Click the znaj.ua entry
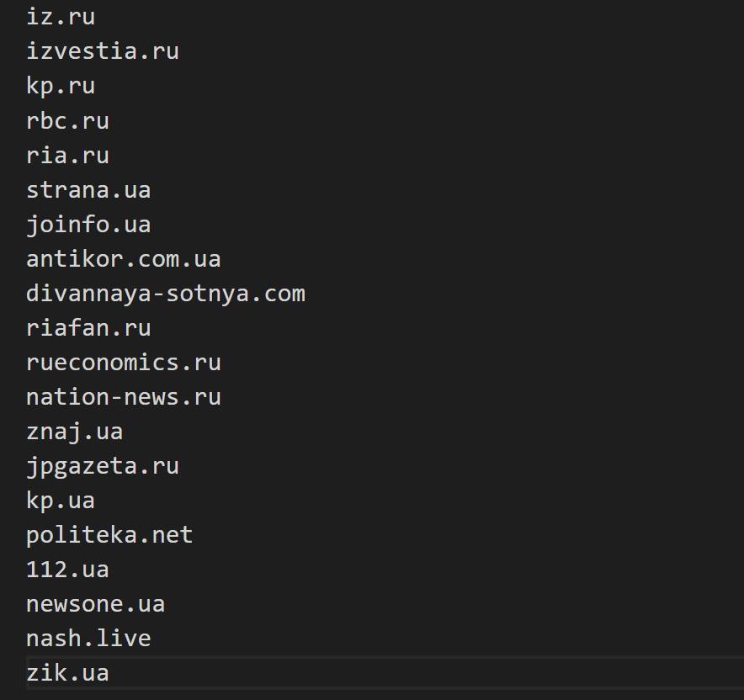 (74, 432)
